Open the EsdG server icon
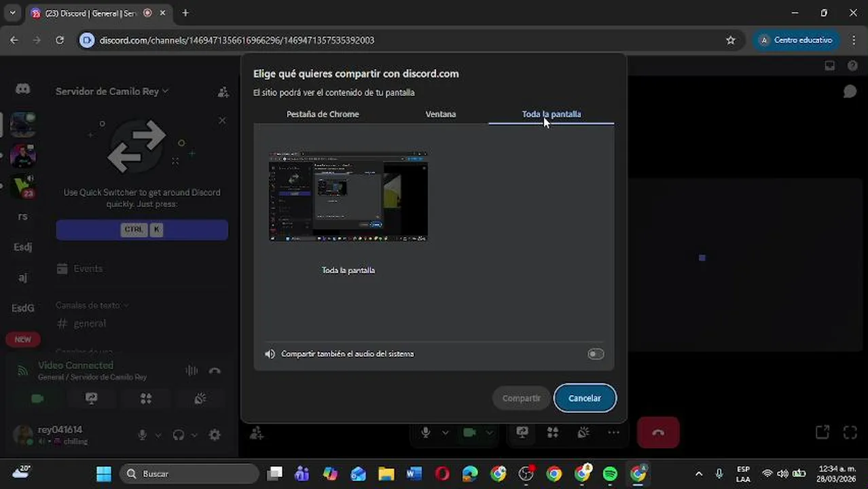This screenshot has width=868, height=489. point(22,308)
